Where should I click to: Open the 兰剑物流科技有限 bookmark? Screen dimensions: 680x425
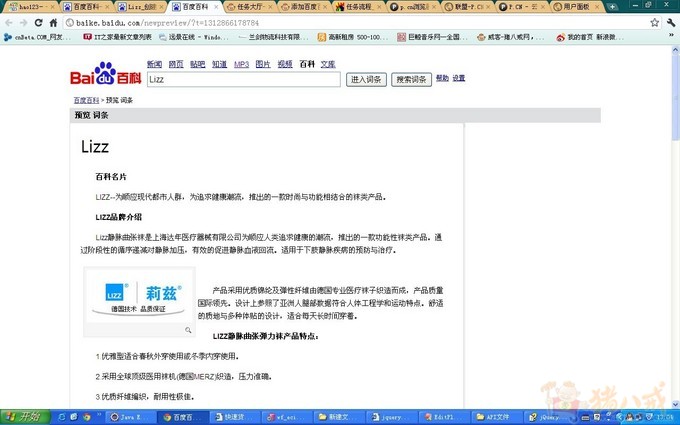tap(274, 37)
